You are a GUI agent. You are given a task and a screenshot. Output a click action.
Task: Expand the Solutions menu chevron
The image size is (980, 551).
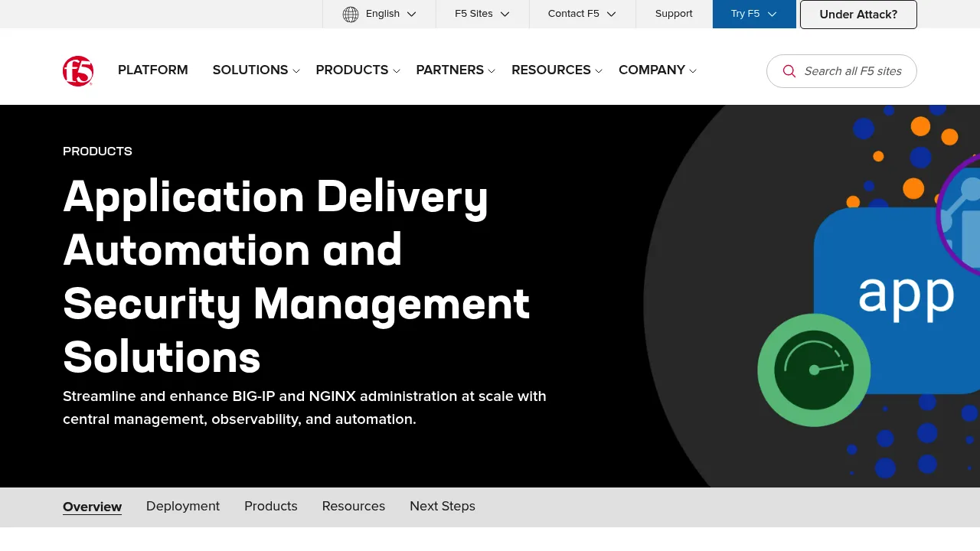pyautogui.click(x=296, y=71)
